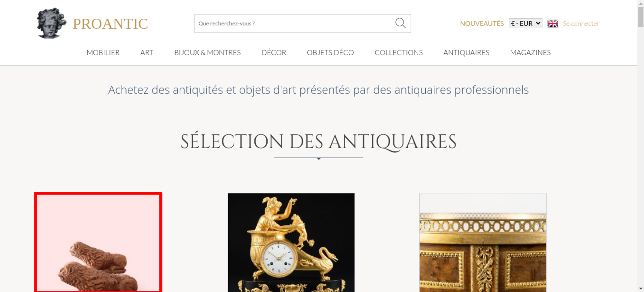The image size is (644, 292).
Task: Open the gilt bronze chariot clock thumbnail
Action: click(x=291, y=242)
